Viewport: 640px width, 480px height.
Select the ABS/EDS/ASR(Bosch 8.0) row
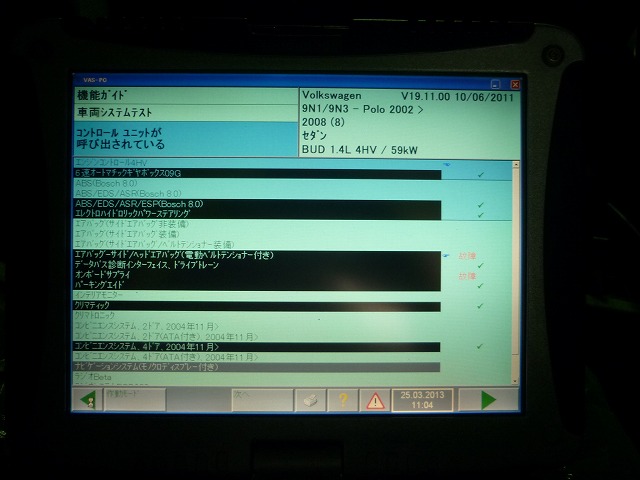[x=257, y=193]
